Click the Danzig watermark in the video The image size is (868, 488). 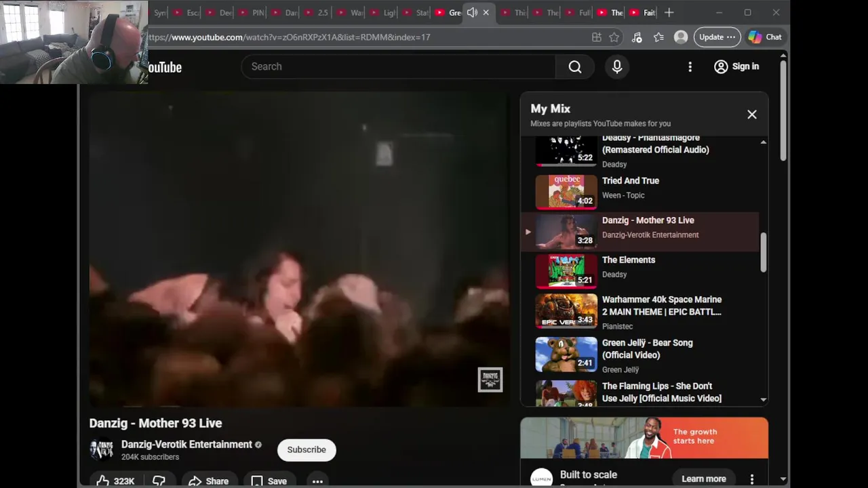click(x=490, y=380)
